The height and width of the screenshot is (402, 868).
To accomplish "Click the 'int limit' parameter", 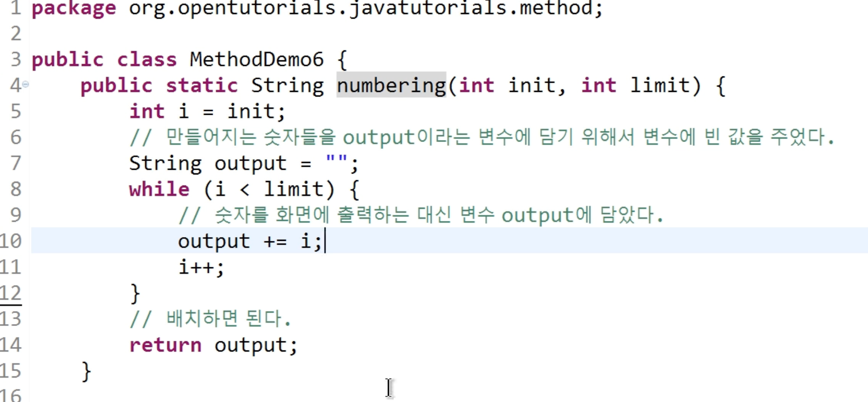I will 636,86.
